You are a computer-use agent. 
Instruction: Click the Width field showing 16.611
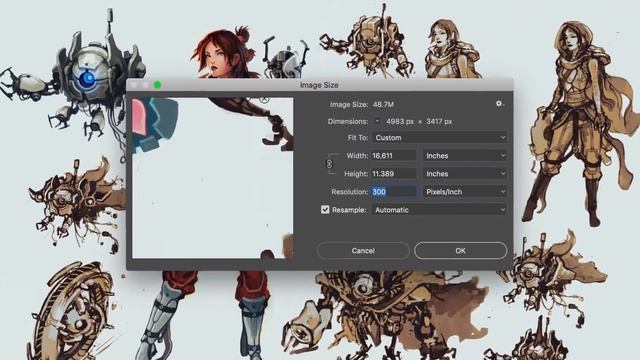point(394,156)
